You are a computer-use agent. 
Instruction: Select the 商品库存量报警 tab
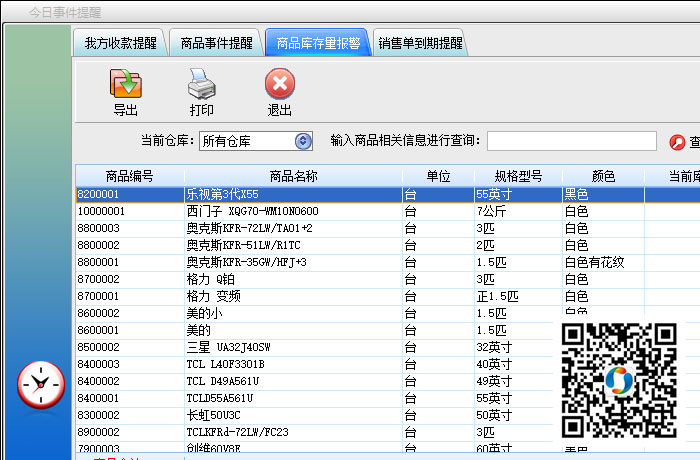pyautogui.click(x=318, y=43)
